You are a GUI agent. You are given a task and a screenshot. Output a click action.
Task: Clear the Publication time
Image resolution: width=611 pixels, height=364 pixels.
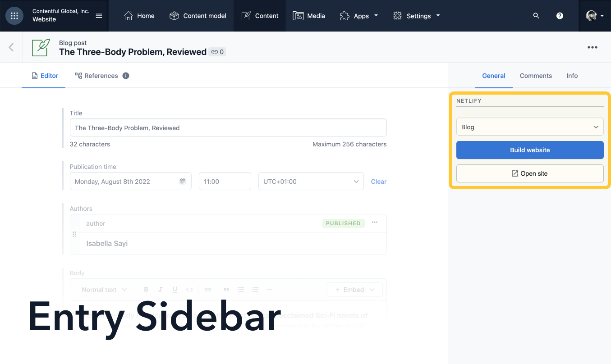(378, 181)
